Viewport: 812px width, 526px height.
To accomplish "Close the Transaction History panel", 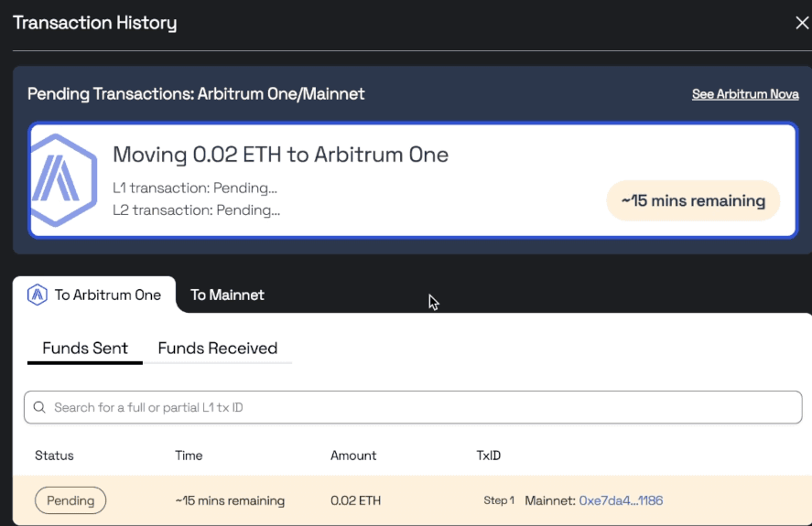I will tap(801, 23).
